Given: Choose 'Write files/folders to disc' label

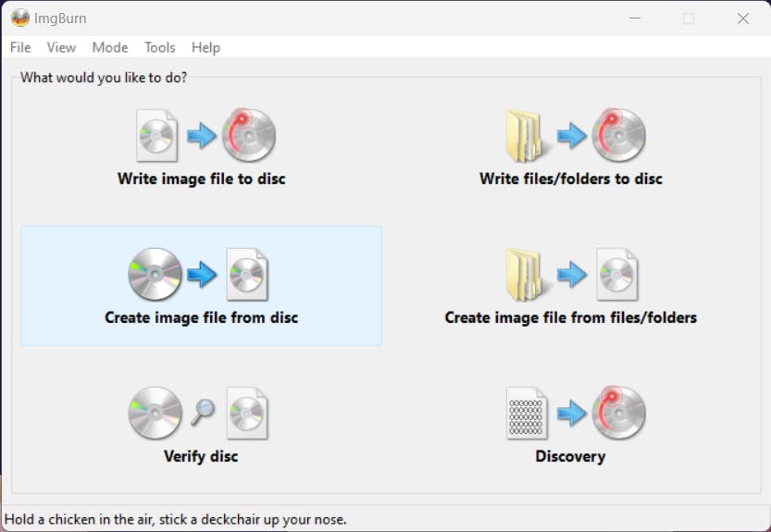Looking at the screenshot, I should (x=571, y=179).
